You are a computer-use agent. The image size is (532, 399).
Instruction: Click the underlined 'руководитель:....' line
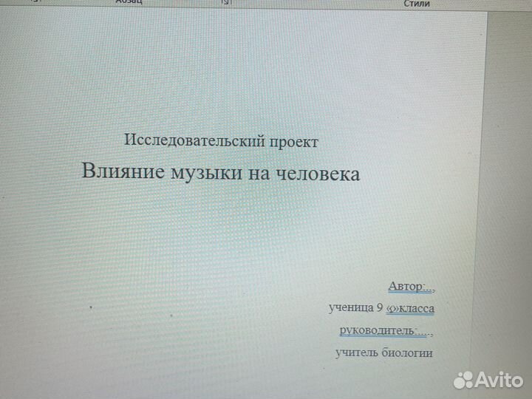pos(386,330)
